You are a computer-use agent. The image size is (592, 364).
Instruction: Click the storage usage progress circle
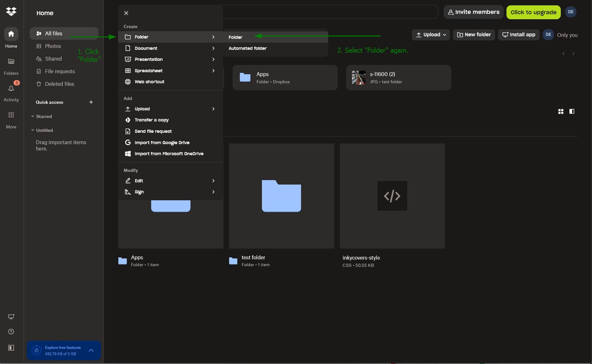pos(36,350)
